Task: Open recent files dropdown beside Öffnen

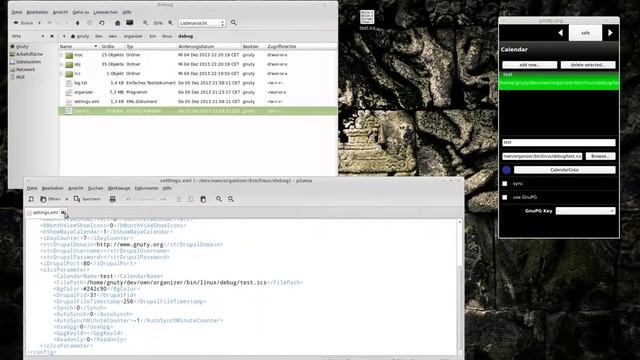Action: (67, 199)
